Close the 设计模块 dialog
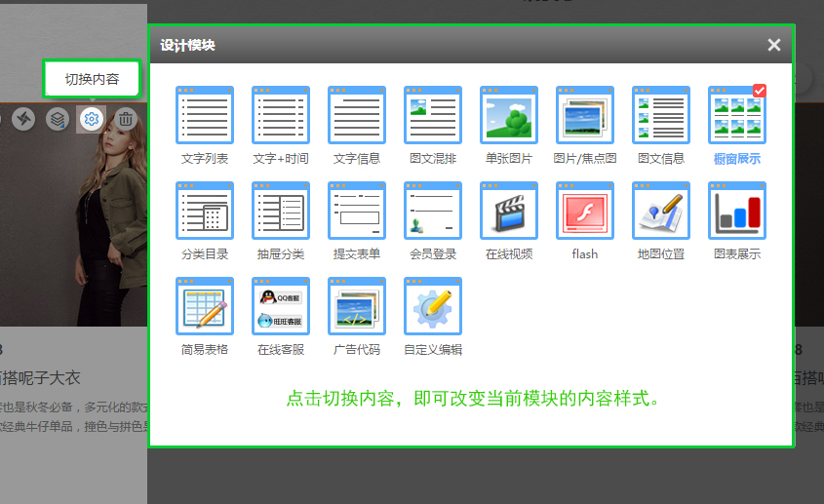This screenshot has height=504, width=824. coord(774,45)
